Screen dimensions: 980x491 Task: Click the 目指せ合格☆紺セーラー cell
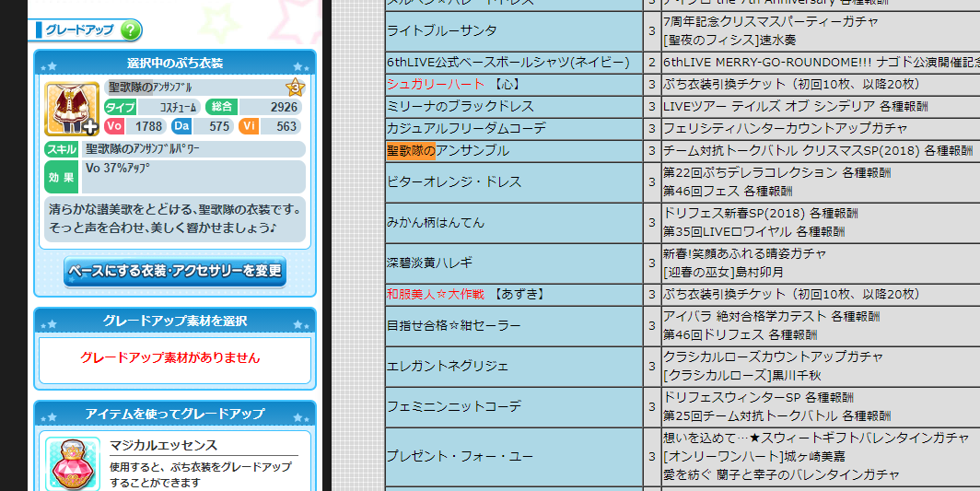pos(514,326)
